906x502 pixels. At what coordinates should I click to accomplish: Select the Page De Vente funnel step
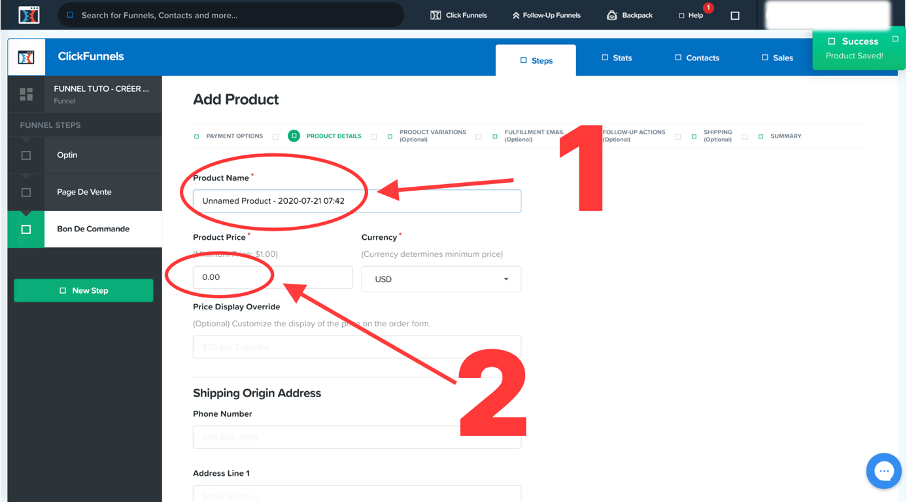[84, 192]
